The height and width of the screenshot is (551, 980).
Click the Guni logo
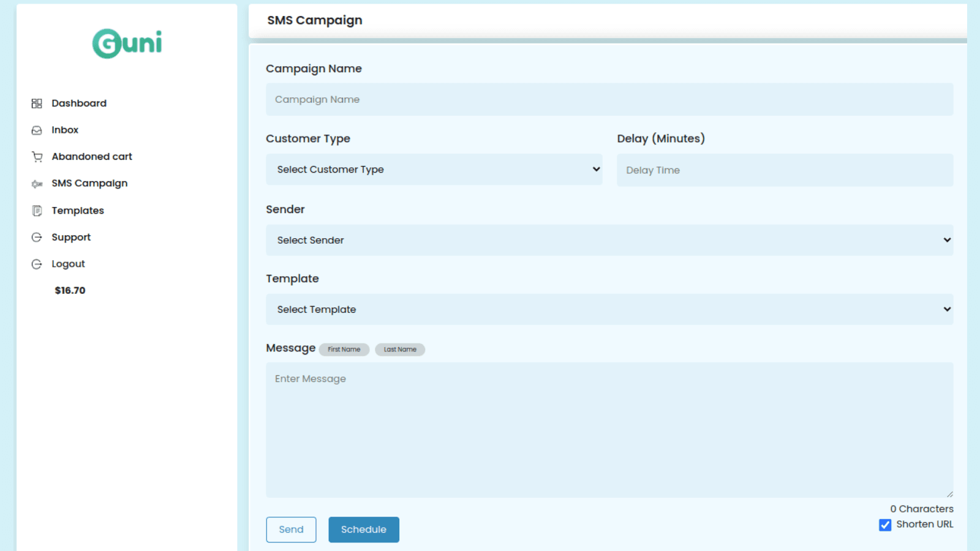(126, 43)
